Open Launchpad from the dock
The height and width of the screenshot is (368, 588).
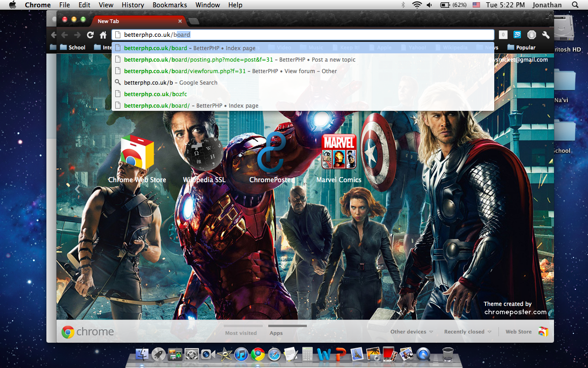[x=159, y=354]
